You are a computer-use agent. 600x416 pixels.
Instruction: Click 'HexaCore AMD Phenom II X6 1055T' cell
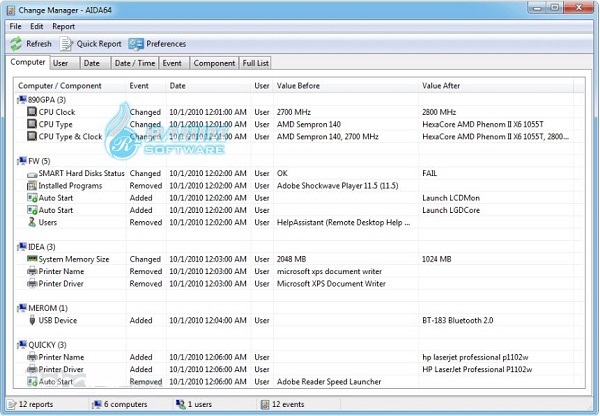[x=483, y=124]
